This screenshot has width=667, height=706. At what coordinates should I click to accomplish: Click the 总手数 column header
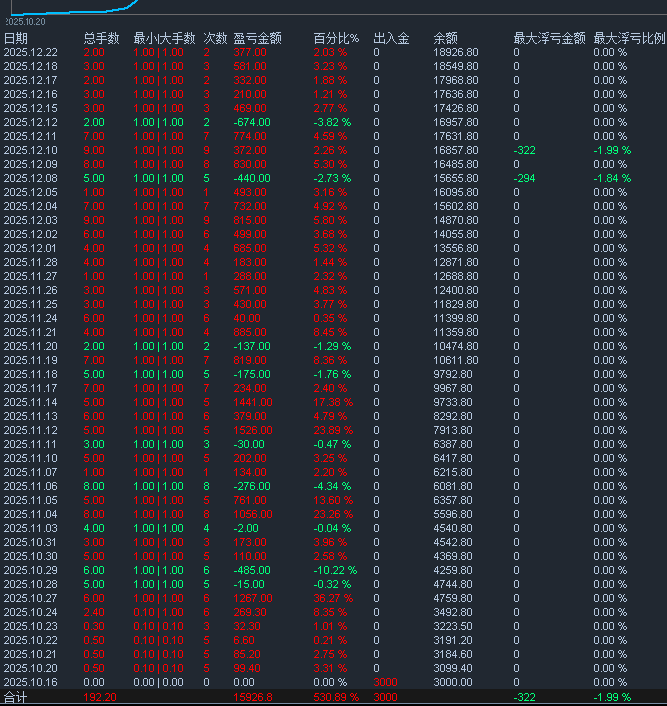pyautogui.click(x=101, y=38)
